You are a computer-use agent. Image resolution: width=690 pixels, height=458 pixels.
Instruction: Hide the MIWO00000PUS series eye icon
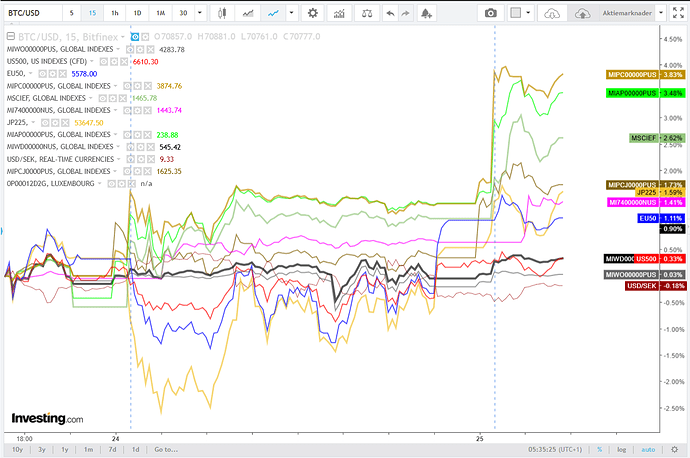[x=130, y=49]
